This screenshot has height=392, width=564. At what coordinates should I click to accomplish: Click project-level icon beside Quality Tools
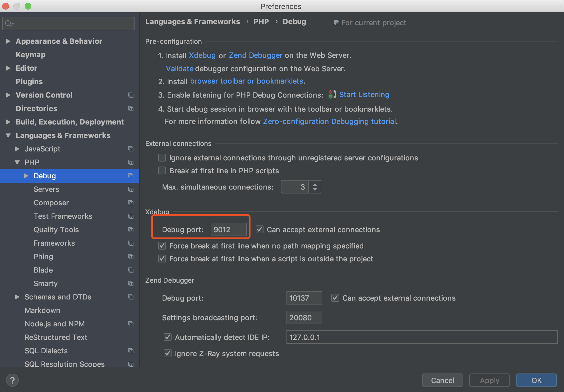click(x=131, y=230)
